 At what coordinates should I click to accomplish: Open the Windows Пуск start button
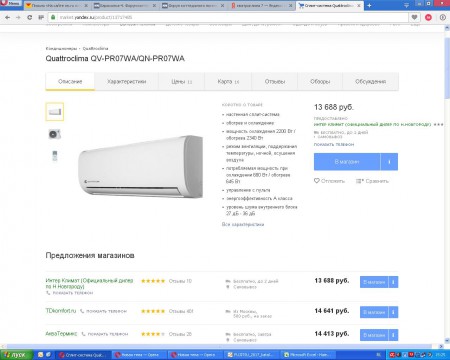(17, 355)
